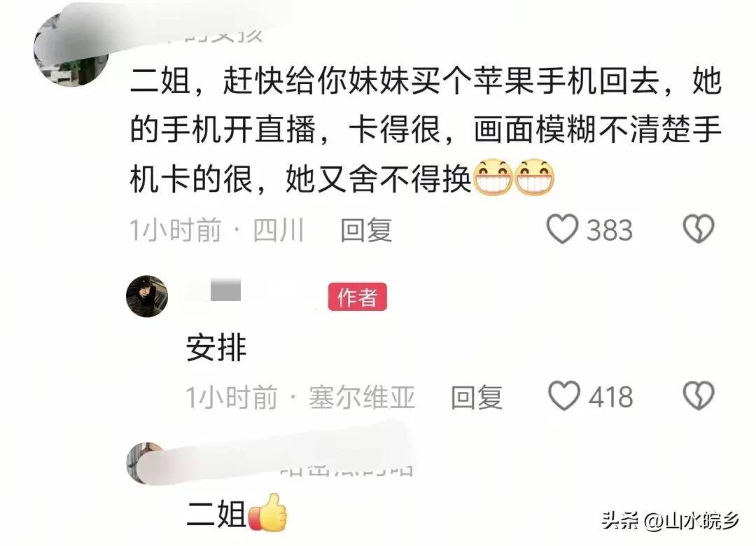Click 回复 under the Sichuan comment
The width and height of the screenshot is (756, 546).
click(x=366, y=230)
